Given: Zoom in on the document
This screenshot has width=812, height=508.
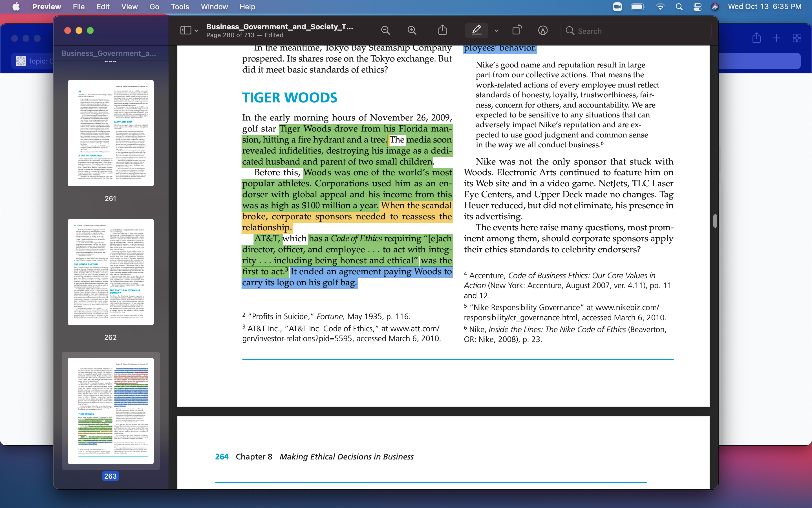Looking at the screenshot, I should (412, 30).
